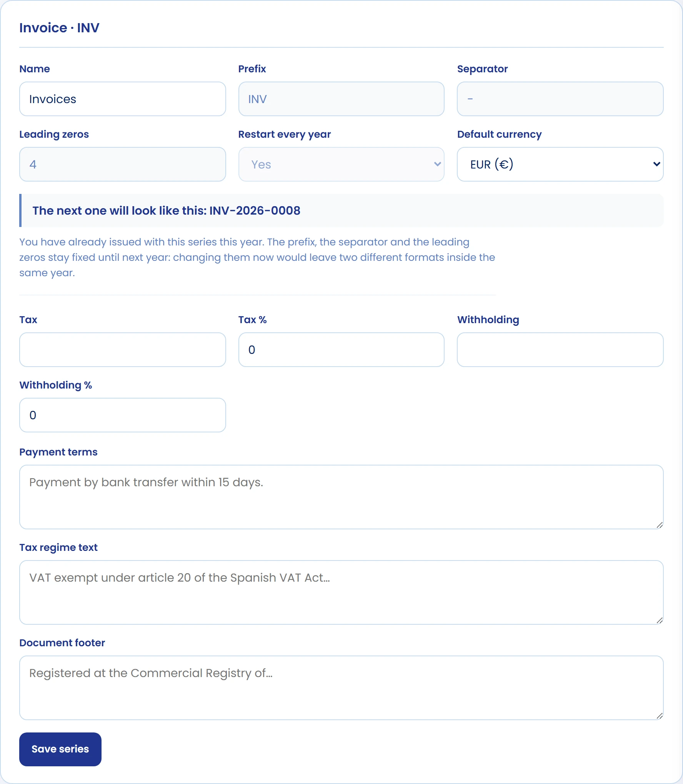The height and width of the screenshot is (784, 683).
Task: Click the Payment terms textarea resize handle
Action: [x=660, y=525]
